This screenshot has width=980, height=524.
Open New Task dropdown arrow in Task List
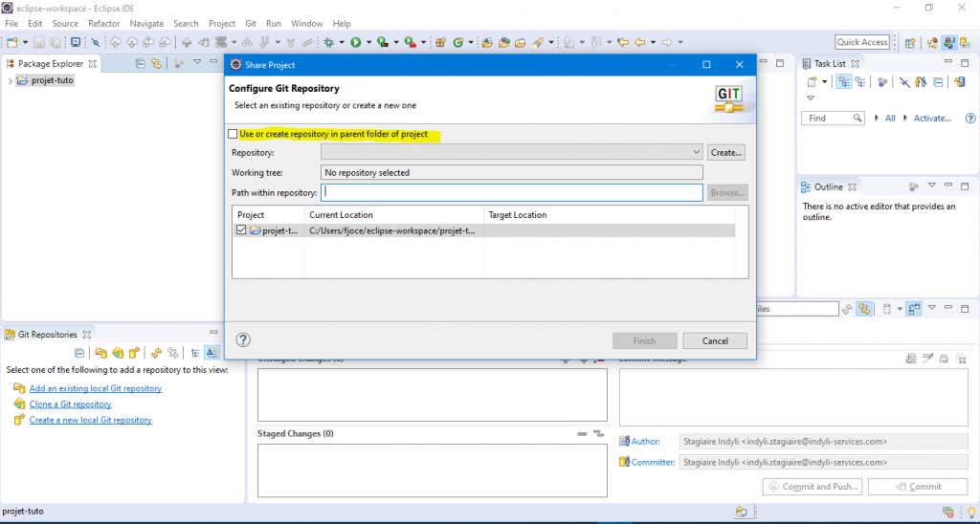point(824,82)
